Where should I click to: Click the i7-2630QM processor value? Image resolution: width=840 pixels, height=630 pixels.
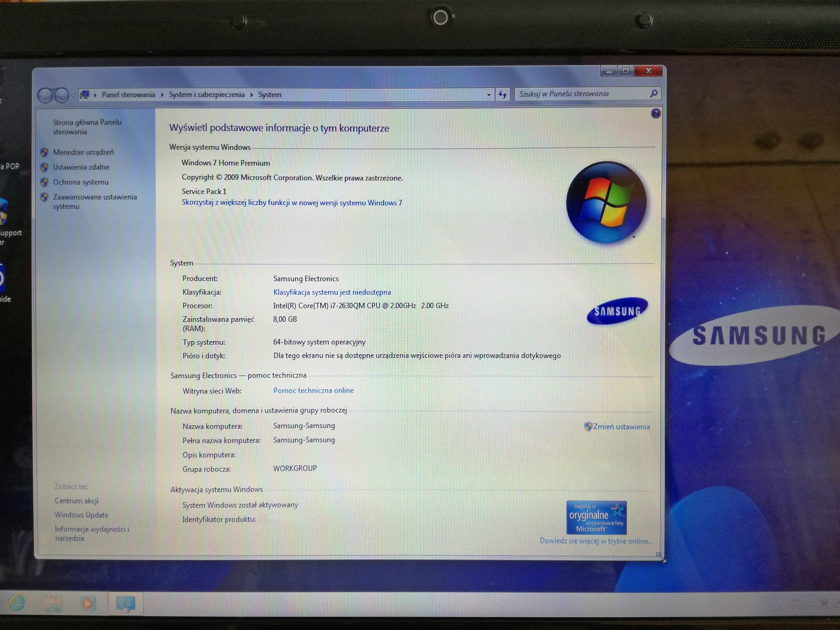361,306
